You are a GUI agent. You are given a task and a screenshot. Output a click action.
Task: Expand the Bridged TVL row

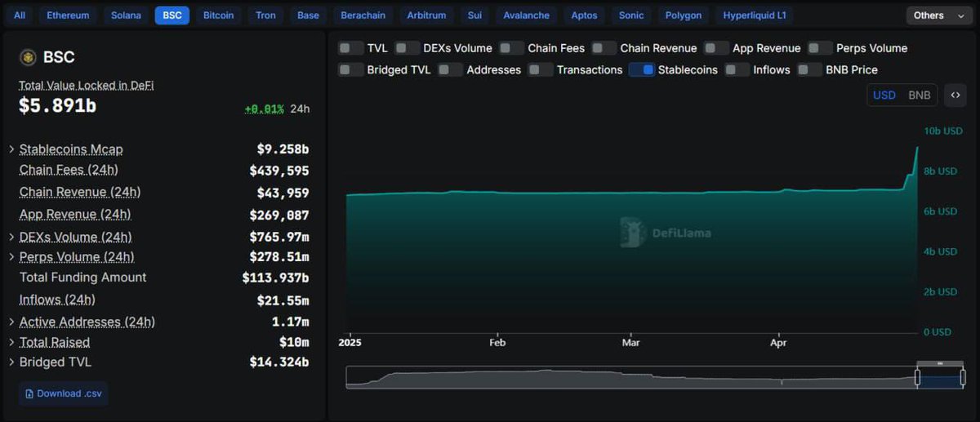pyautogui.click(x=11, y=362)
